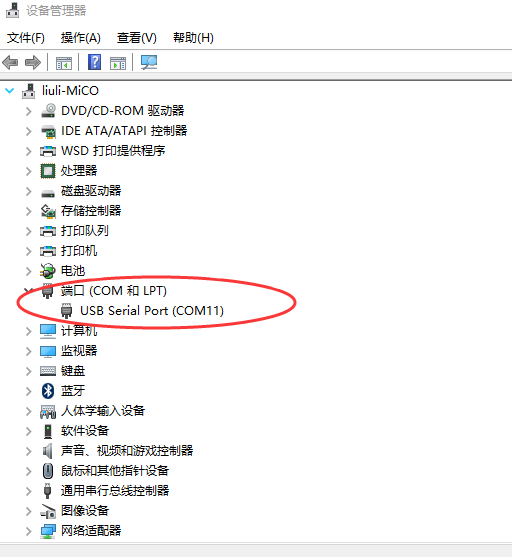Click the processor icon next to 处理器
The image size is (512, 557).
(48, 171)
